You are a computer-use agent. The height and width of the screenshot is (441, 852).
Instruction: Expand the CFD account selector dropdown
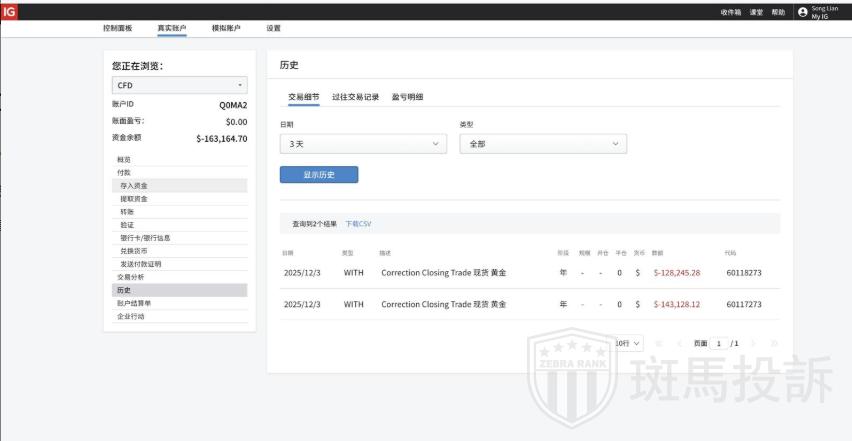click(179, 86)
